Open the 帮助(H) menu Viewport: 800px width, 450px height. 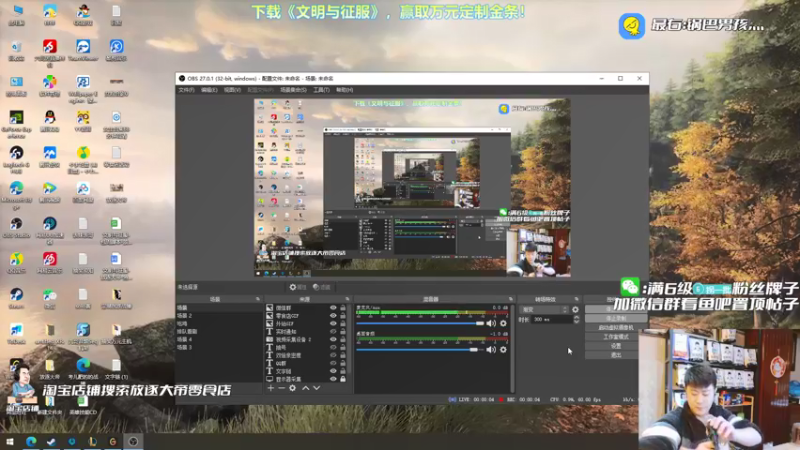(x=345, y=90)
